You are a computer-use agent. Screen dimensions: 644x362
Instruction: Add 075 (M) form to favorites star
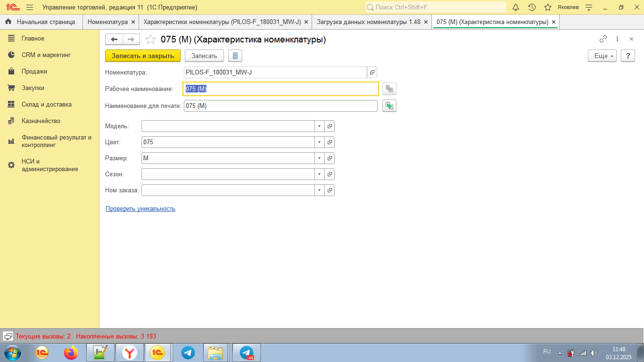coord(150,40)
